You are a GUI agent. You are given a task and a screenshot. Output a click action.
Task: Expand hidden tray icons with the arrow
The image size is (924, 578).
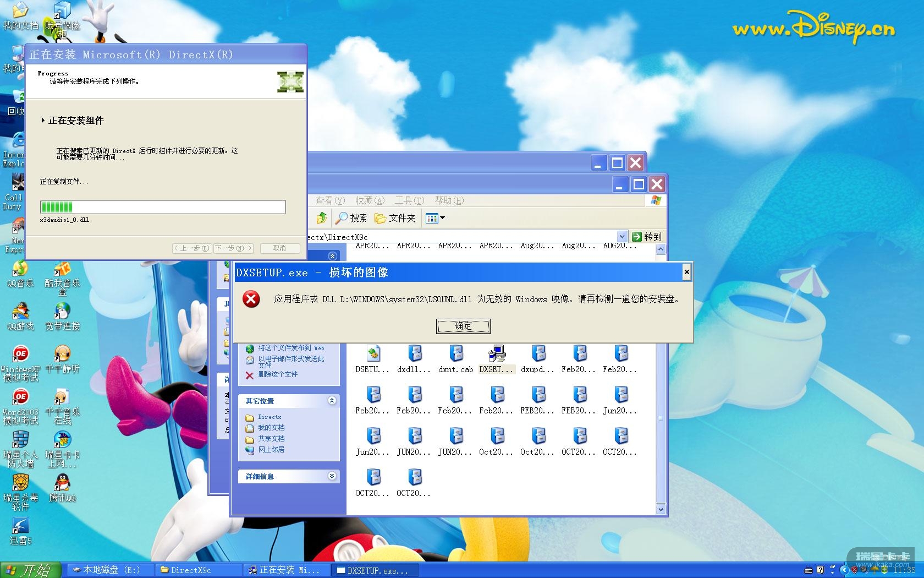click(844, 570)
